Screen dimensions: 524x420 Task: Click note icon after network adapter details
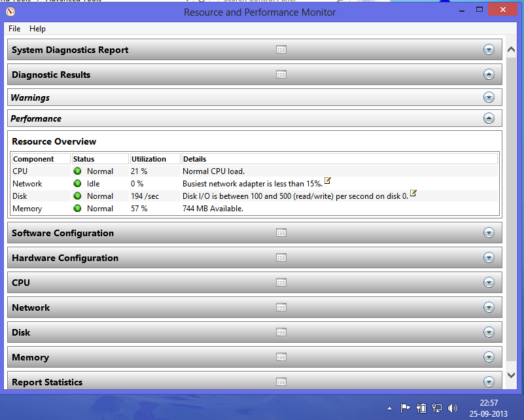click(x=328, y=181)
